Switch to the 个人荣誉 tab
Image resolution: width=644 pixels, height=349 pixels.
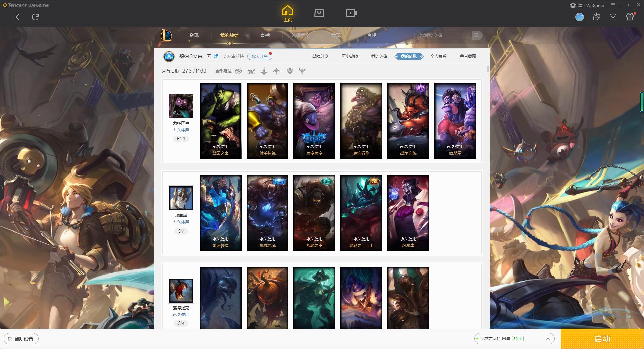[438, 56]
